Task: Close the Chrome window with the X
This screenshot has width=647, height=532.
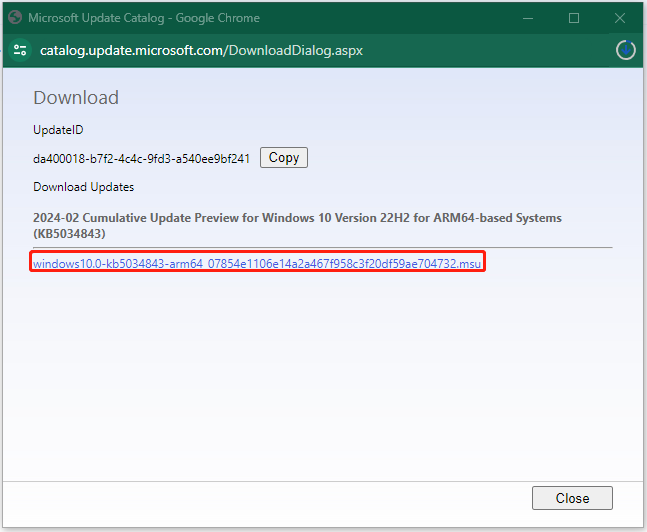Action: point(619,18)
